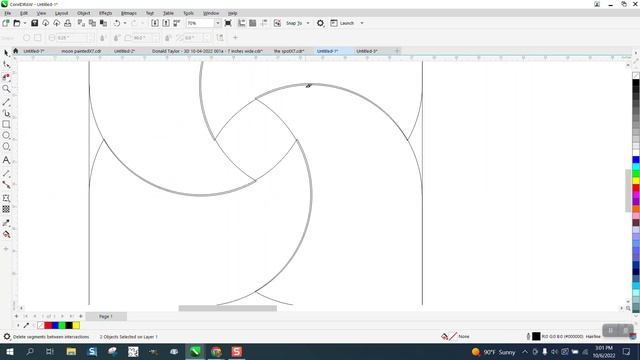Add new document tab plus button
The image size is (640, 360).
[397, 51]
